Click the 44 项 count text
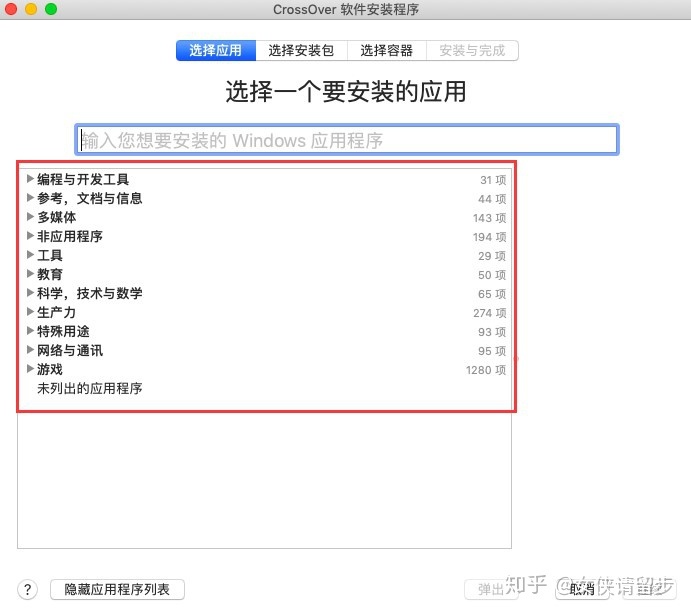The width and height of the screenshot is (691, 613). coord(492,199)
